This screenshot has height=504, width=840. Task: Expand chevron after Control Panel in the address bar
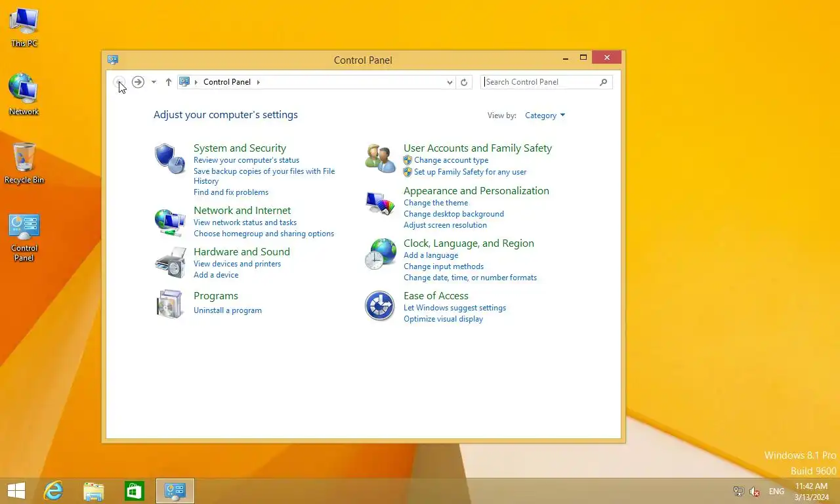259,82
